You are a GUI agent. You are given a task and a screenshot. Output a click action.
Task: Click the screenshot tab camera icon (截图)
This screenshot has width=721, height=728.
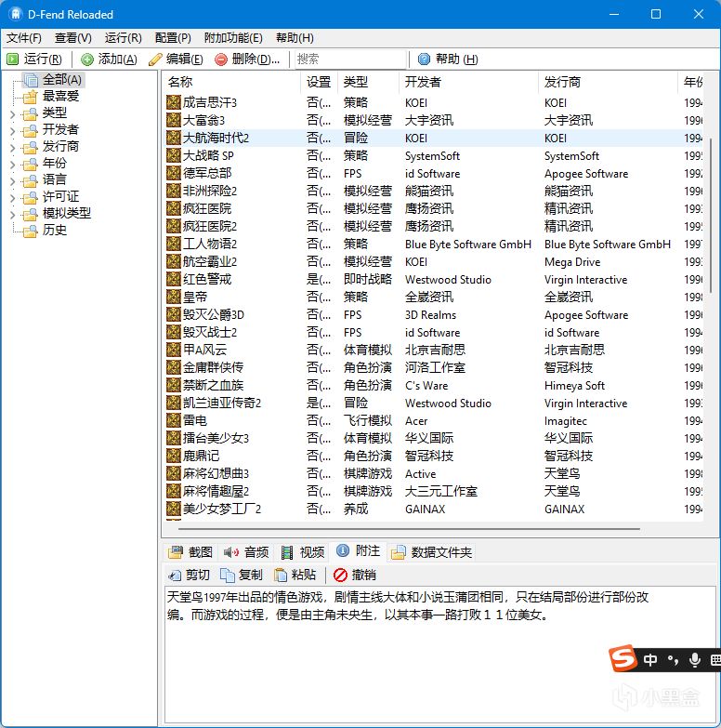tap(176, 552)
